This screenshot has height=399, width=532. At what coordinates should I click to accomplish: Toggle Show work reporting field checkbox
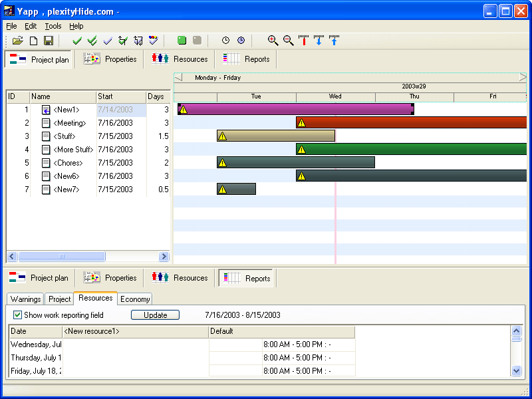(x=17, y=315)
